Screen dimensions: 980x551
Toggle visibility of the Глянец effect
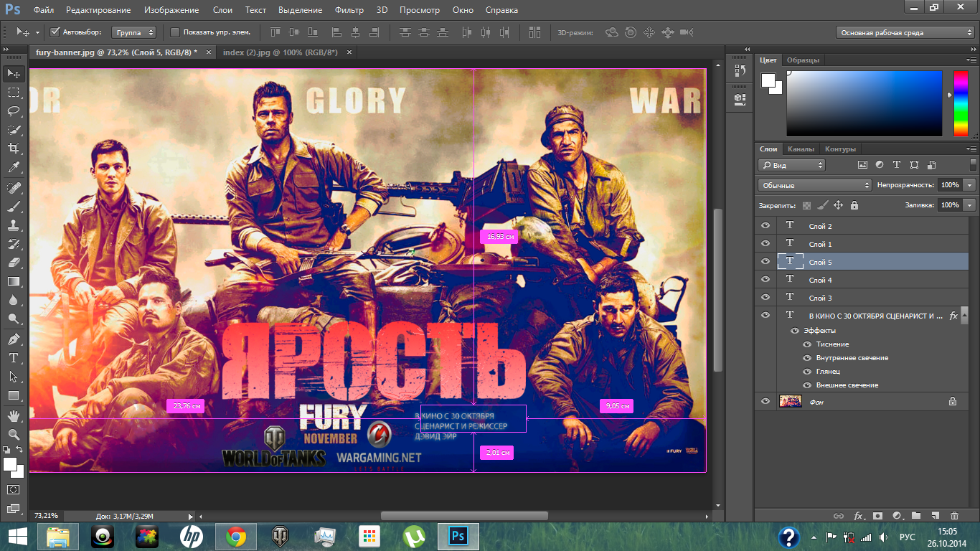point(807,372)
